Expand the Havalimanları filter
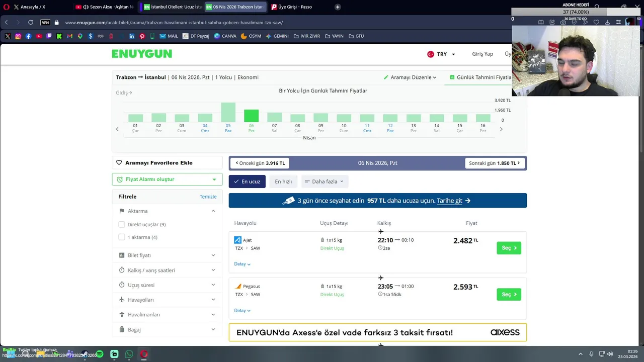The image size is (644, 362). [x=167, y=315]
